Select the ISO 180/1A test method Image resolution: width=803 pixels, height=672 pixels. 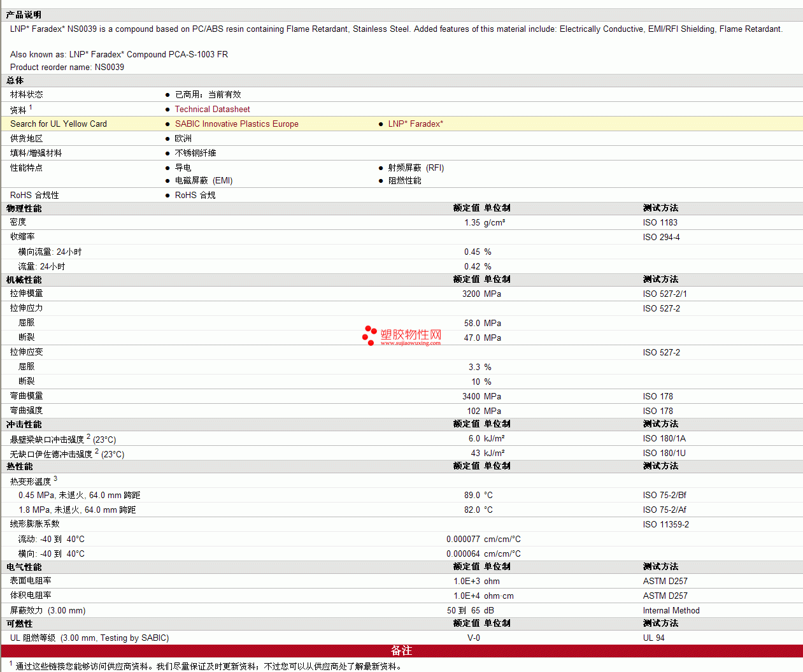click(x=664, y=439)
